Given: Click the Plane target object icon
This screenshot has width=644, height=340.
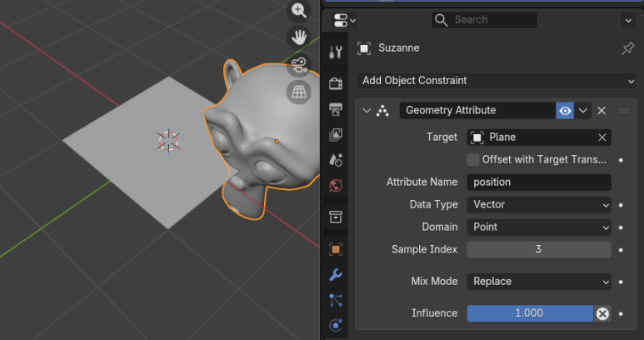Looking at the screenshot, I should (x=477, y=137).
